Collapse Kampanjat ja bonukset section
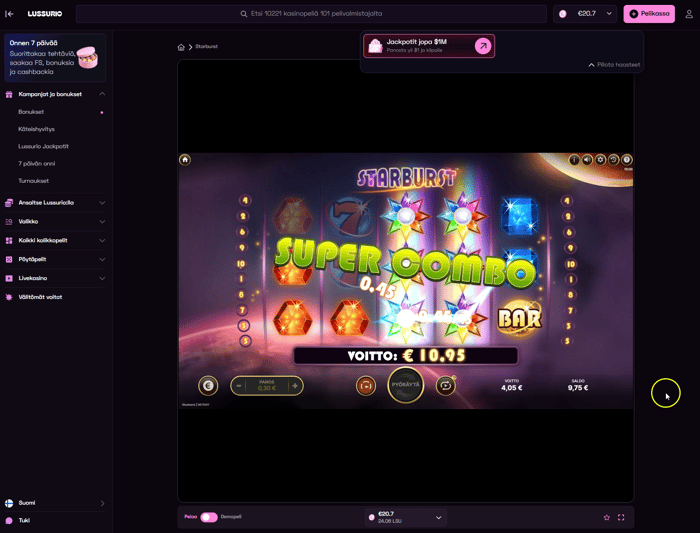 click(102, 94)
